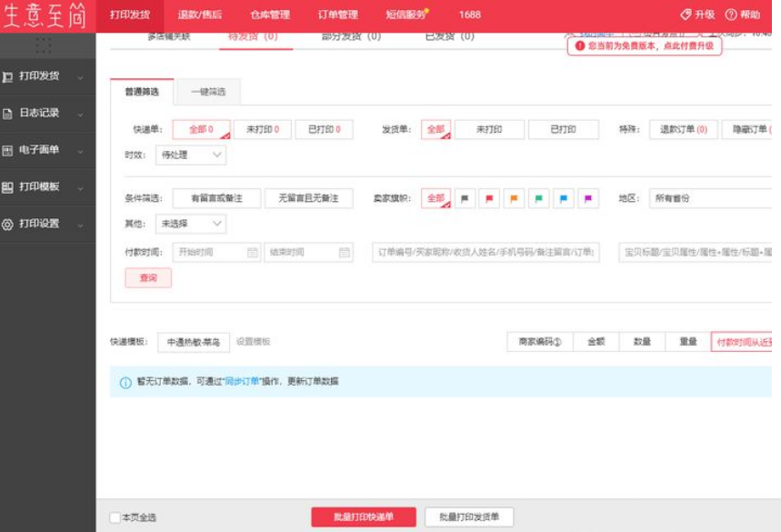Sort by 商家编码 column

540,342
